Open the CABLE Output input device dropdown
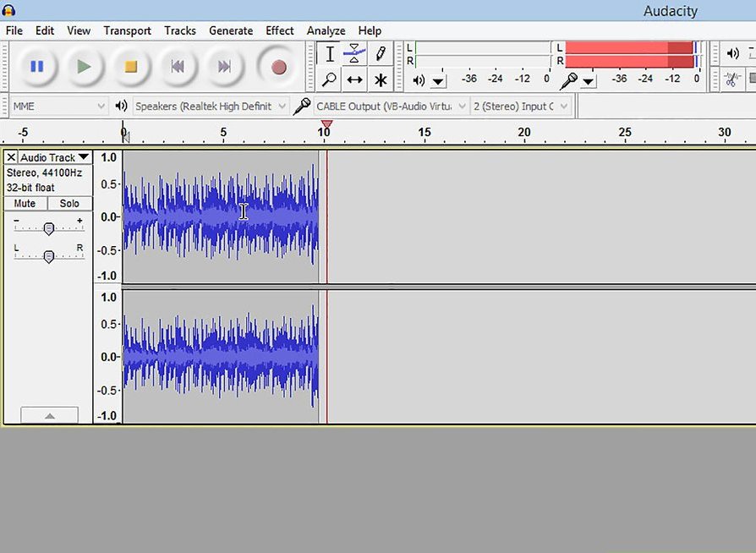The width and height of the screenshot is (756, 553). (x=391, y=106)
